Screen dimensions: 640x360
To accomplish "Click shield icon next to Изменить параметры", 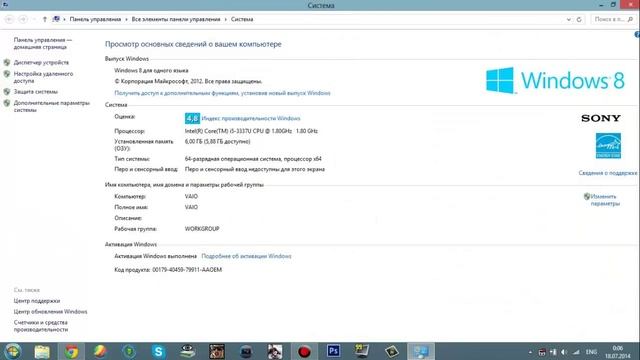I will [587, 196].
